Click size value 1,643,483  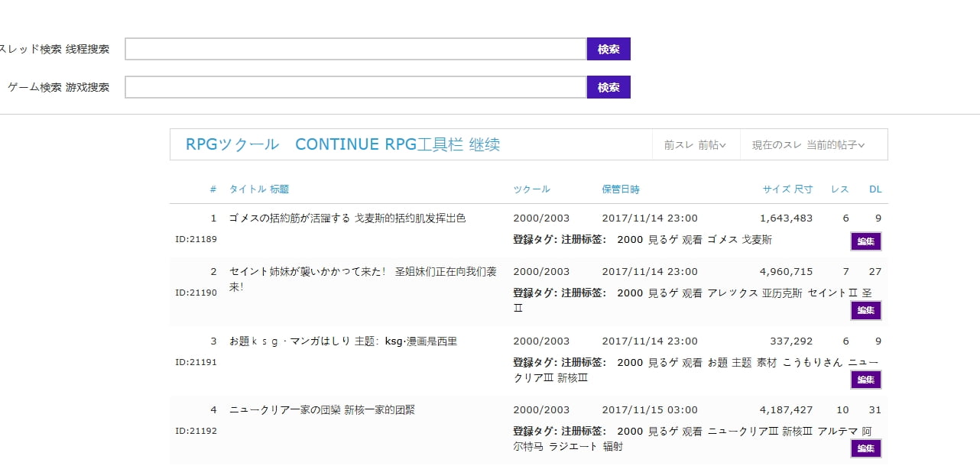coord(787,218)
